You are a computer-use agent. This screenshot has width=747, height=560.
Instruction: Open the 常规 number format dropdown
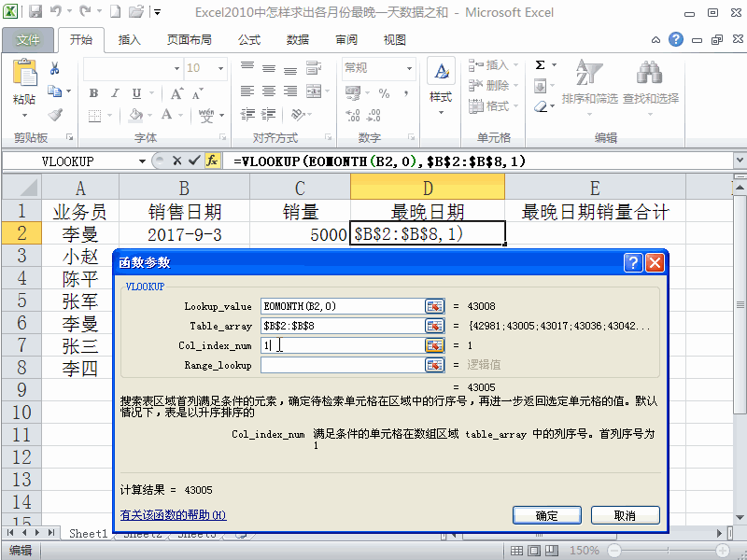(409, 68)
